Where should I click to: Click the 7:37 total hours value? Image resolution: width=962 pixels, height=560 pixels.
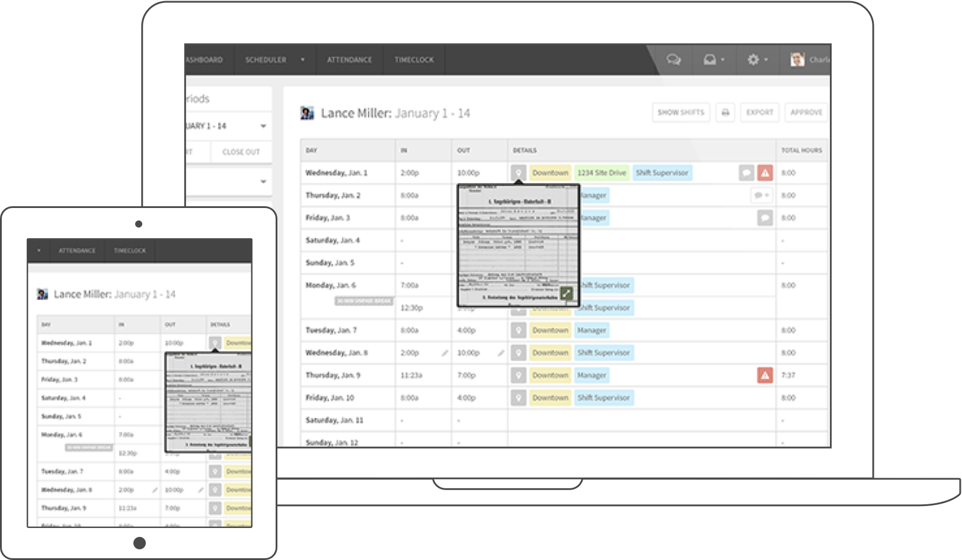click(788, 375)
